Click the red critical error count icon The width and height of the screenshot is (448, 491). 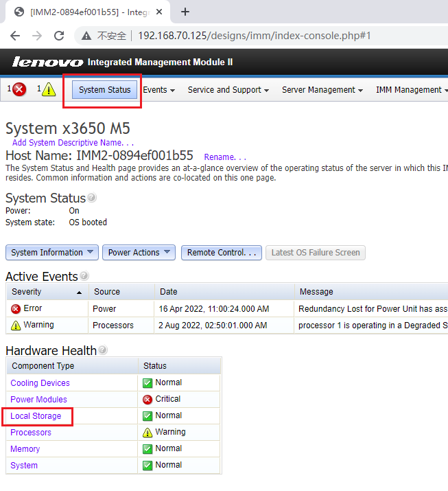pyautogui.click(x=19, y=89)
